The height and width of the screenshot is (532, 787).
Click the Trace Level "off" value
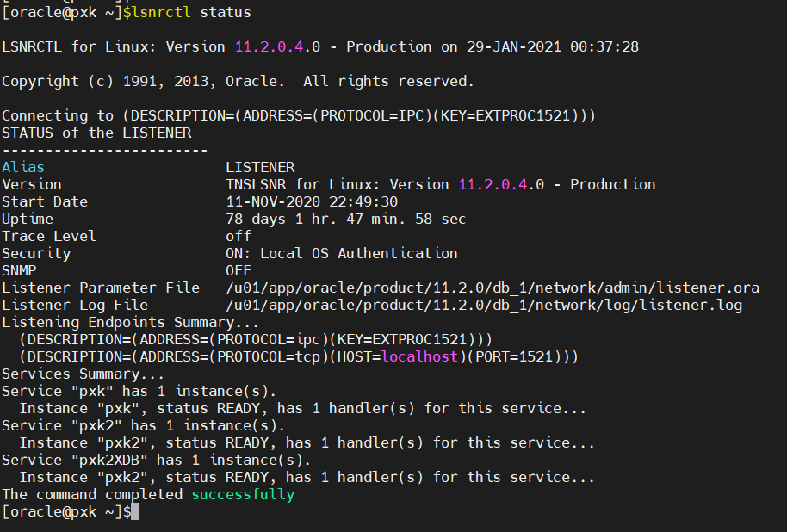(x=239, y=236)
